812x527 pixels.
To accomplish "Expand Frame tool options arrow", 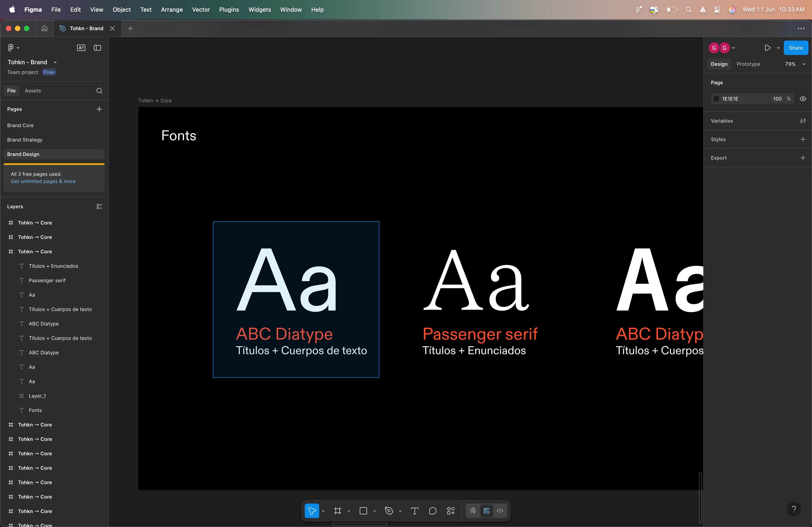I will (x=349, y=511).
